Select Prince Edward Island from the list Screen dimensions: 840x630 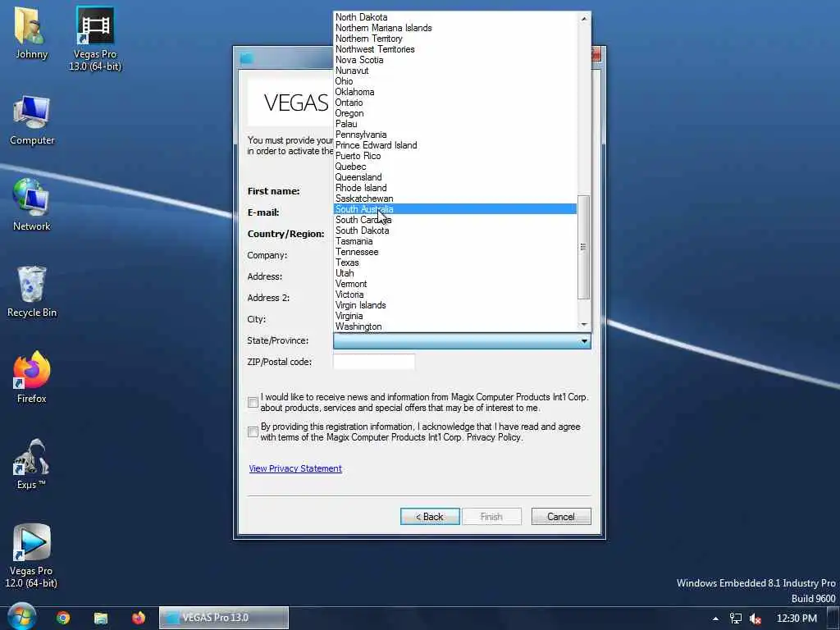[454, 145]
